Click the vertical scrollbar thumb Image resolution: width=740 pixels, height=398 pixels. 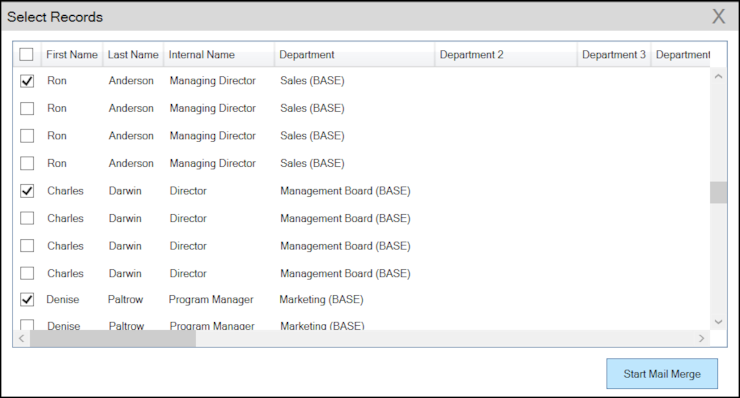point(718,192)
